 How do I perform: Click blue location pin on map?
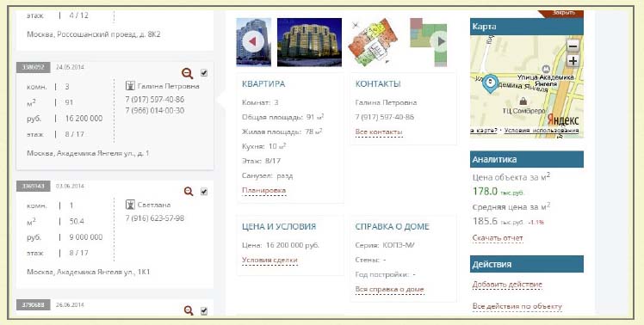(490, 83)
